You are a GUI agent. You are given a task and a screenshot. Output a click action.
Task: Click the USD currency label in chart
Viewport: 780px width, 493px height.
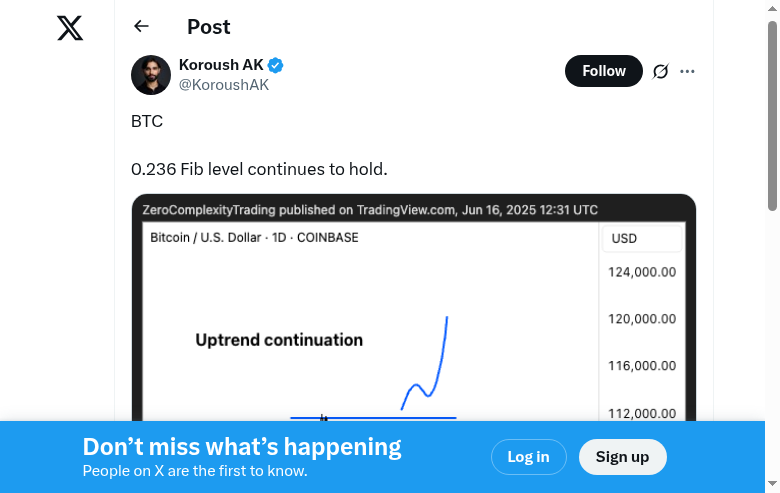coord(625,239)
